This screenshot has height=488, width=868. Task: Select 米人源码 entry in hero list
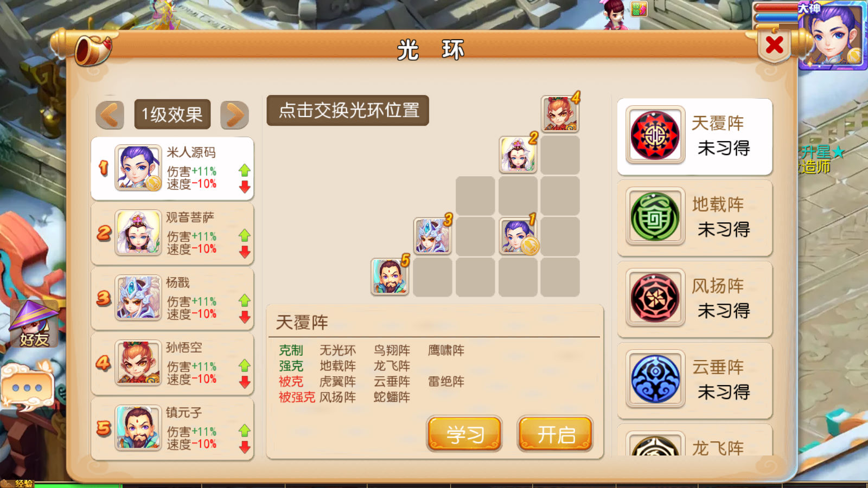[x=173, y=168]
